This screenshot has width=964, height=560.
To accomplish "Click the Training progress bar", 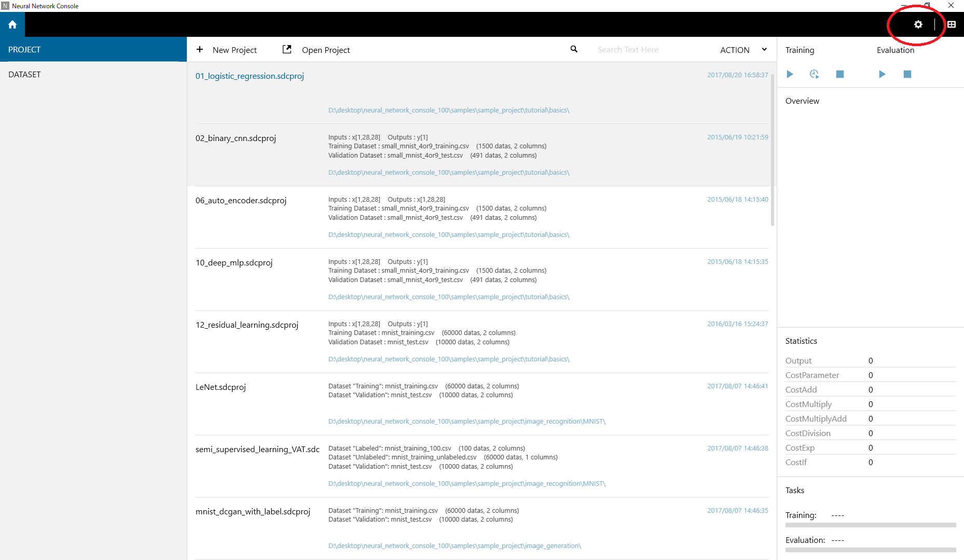I will click(x=871, y=525).
